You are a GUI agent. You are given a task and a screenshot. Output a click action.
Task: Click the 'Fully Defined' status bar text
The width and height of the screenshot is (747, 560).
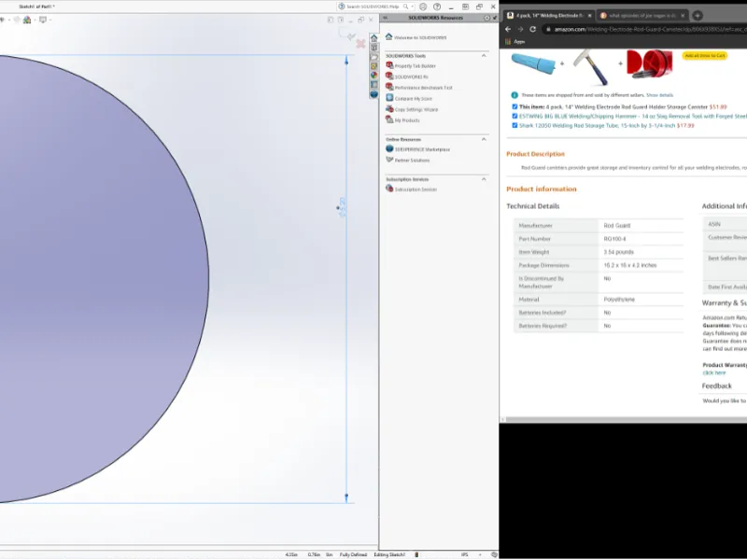coord(353,554)
